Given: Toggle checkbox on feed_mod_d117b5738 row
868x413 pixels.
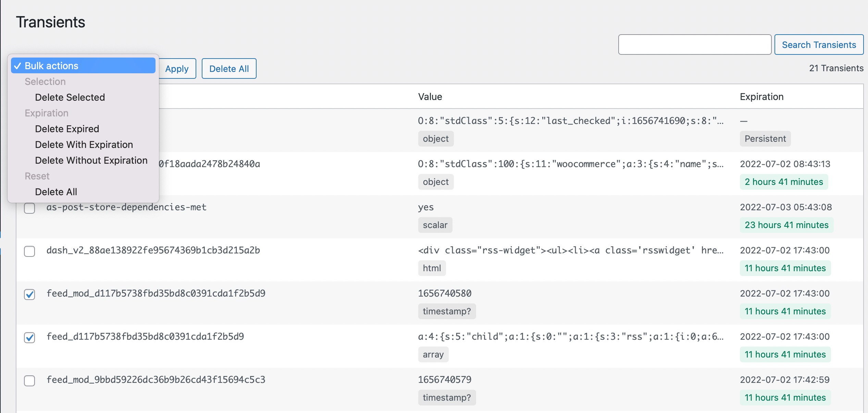Looking at the screenshot, I should coord(29,294).
